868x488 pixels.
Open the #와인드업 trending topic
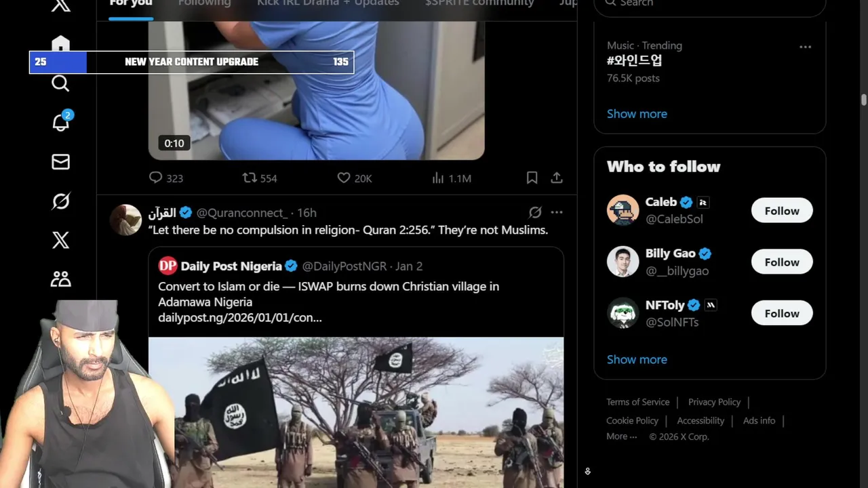(x=634, y=61)
